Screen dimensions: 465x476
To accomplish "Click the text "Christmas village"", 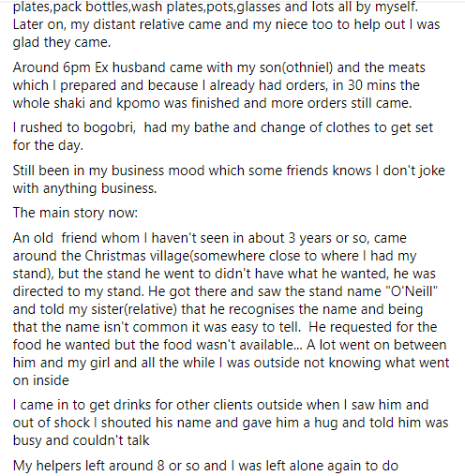I will point(137,256).
